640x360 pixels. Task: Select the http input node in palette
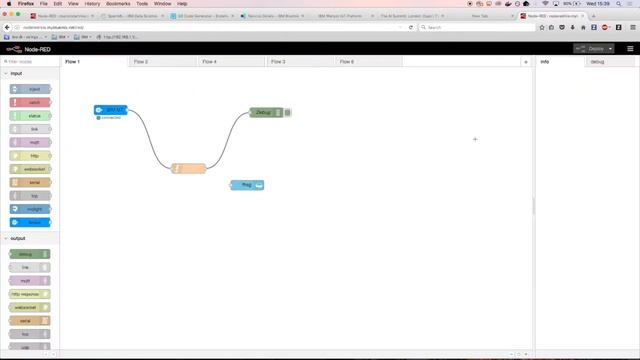[x=31, y=156]
